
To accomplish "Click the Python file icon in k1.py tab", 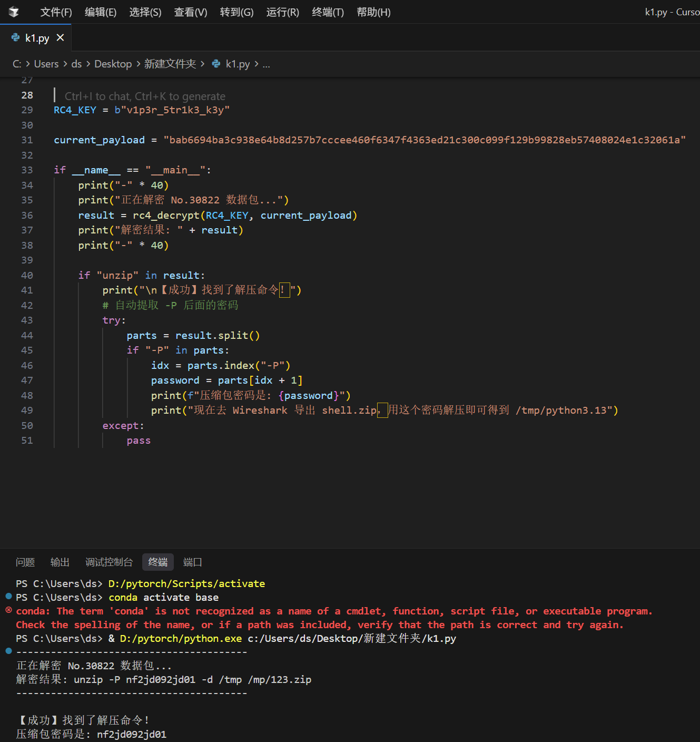I will pos(15,38).
